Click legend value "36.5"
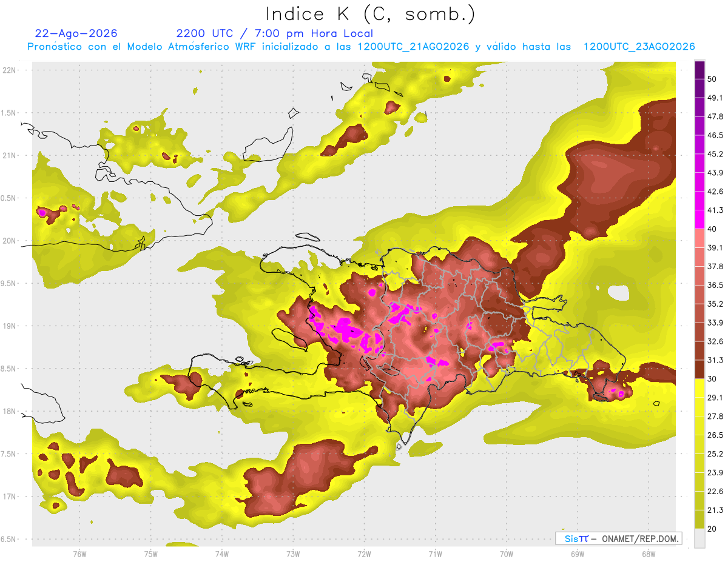The width and height of the screenshot is (728, 562). [x=715, y=285]
